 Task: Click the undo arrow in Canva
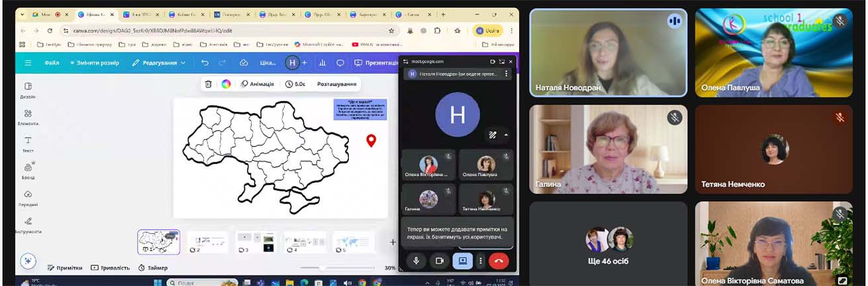point(205,63)
